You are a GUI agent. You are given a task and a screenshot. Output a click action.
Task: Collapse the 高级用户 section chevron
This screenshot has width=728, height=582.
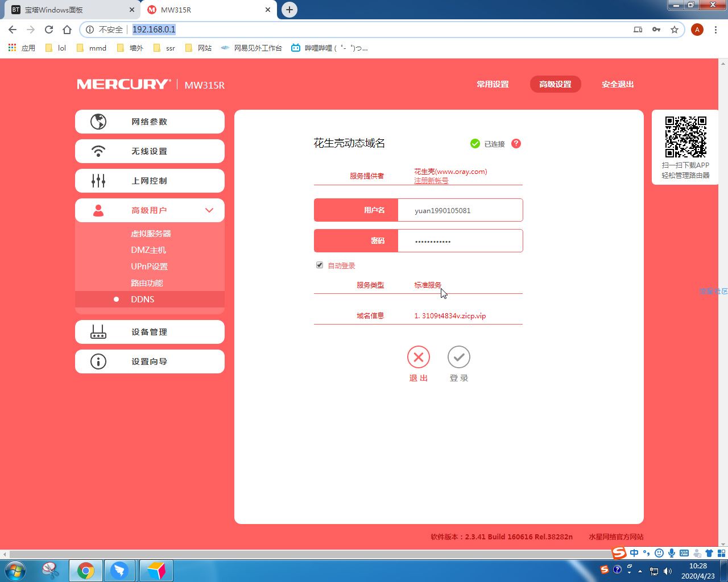[209, 210]
